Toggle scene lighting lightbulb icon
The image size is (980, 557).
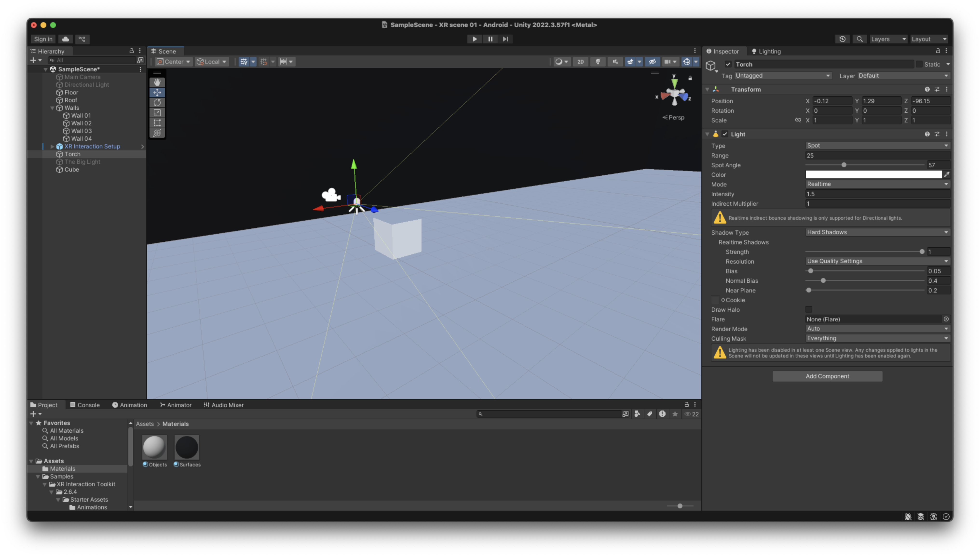598,62
